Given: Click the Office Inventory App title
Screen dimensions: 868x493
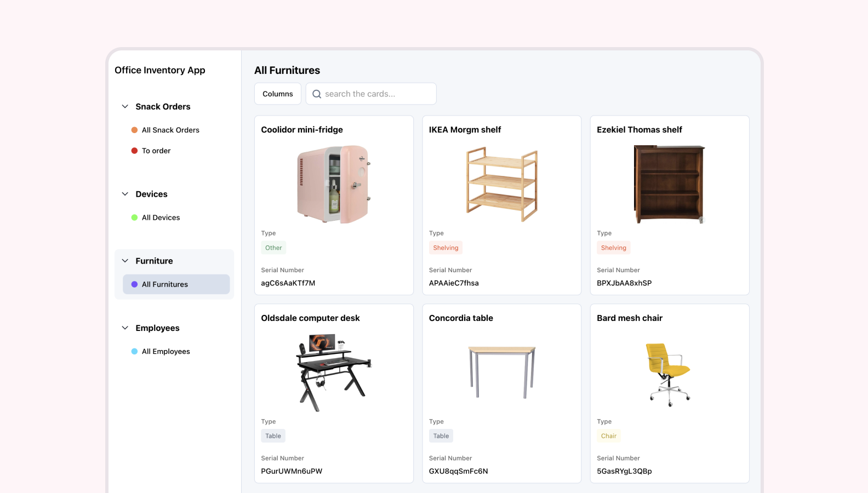Looking at the screenshot, I should pos(159,70).
